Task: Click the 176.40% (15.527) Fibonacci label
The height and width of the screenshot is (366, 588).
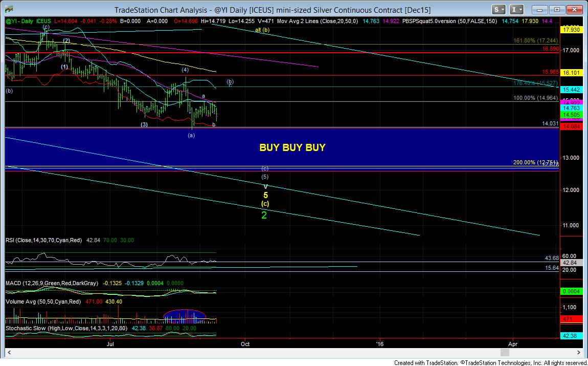Action: 535,83
